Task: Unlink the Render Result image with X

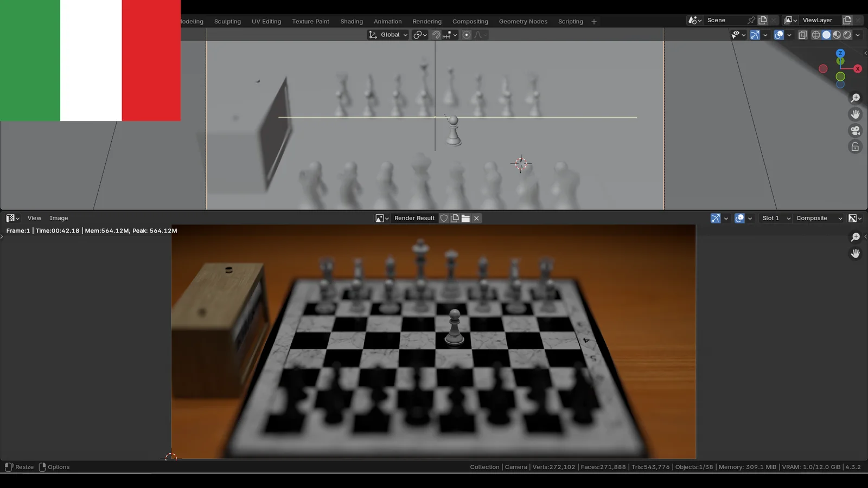Action: point(476,218)
